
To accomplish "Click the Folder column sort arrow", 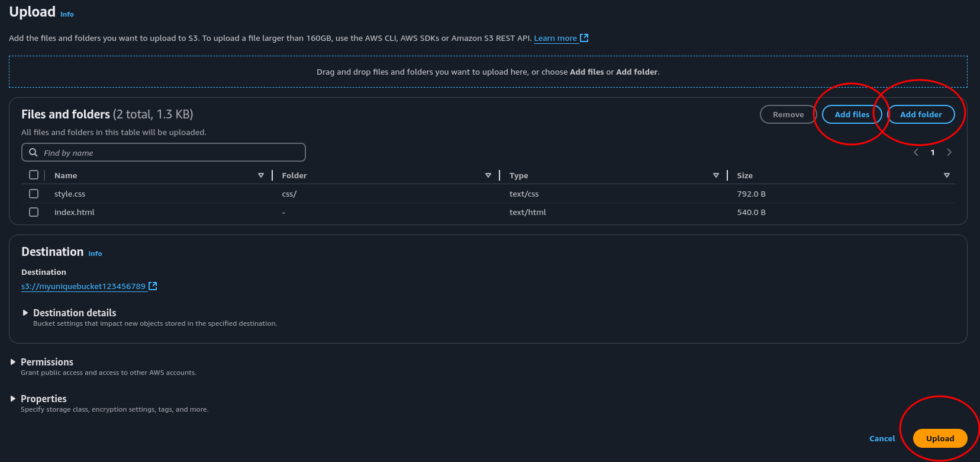I will click(x=488, y=175).
